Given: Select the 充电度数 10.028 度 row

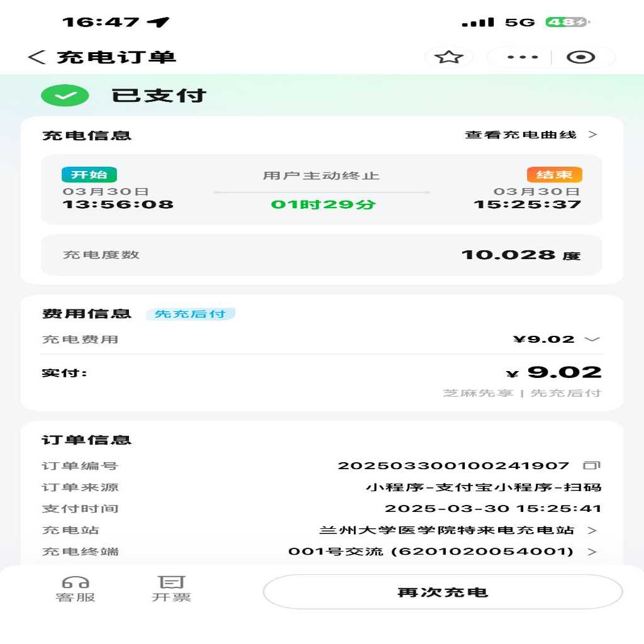Looking at the screenshot, I should [321, 255].
